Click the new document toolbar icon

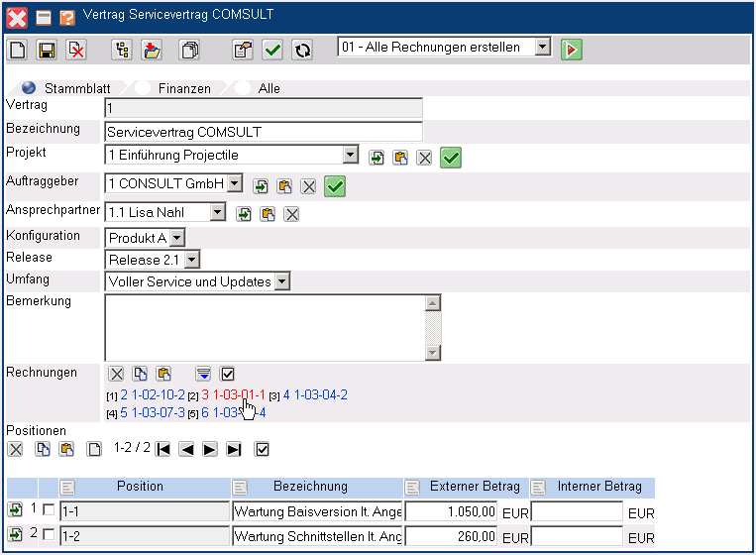(17, 49)
